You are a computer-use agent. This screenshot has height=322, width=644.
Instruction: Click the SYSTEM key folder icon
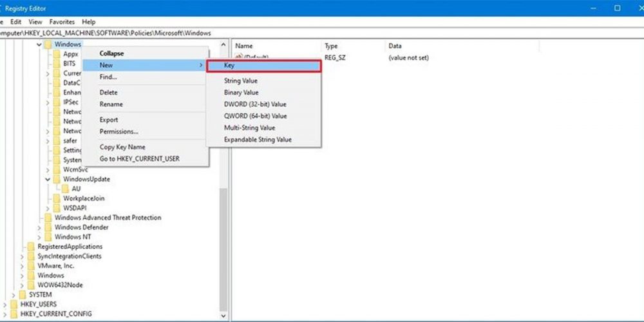(x=23, y=294)
